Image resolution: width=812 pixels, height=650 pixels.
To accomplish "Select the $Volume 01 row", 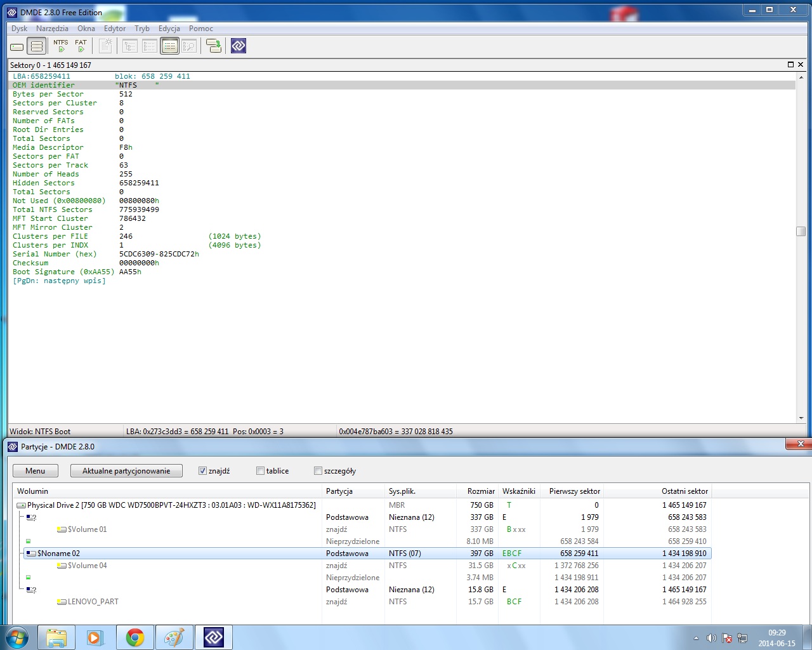I will tap(363, 529).
